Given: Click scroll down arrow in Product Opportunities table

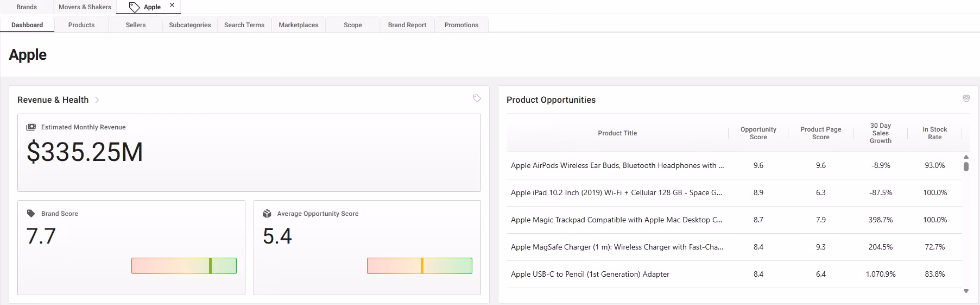Looking at the screenshot, I should pyautogui.click(x=966, y=291).
